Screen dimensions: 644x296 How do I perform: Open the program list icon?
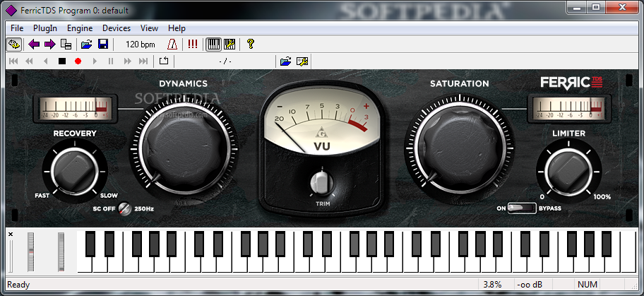click(66, 44)
